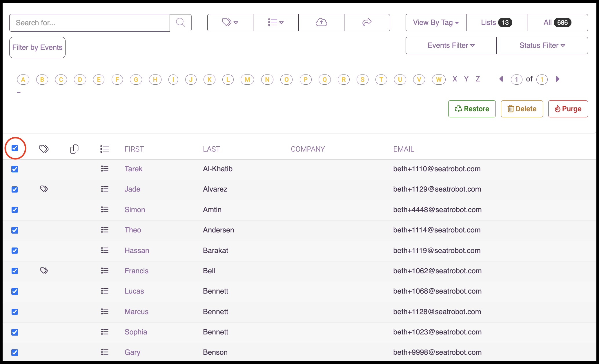This screenshot has height=364, width=599.
Task: Filter contacts by letter S
Action: click(x=362, y=79)
